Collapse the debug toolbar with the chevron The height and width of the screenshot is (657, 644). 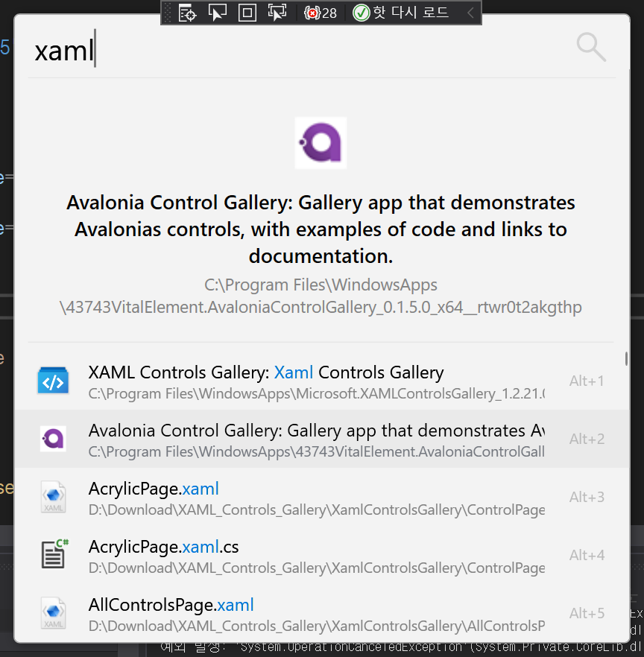pyautogui.click(x=470, y=13)
